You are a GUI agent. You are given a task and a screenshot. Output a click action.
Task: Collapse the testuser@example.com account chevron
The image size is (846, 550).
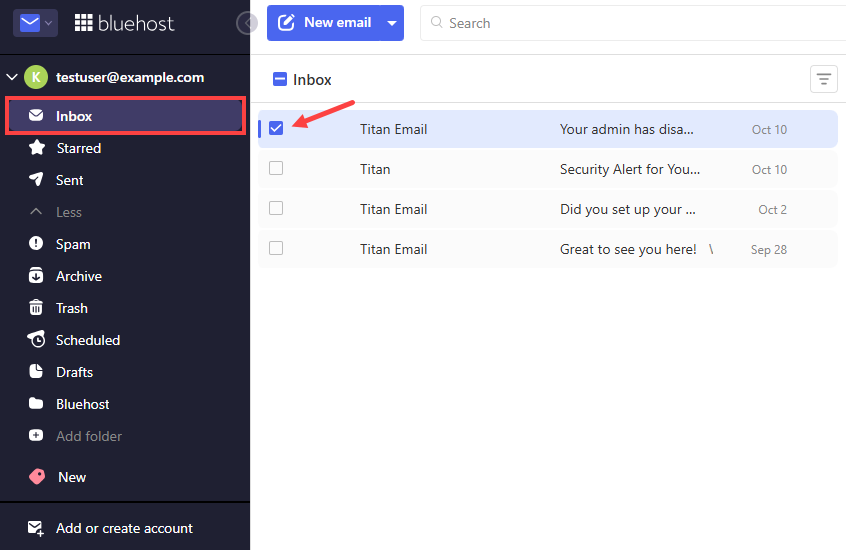click(12, 77)
